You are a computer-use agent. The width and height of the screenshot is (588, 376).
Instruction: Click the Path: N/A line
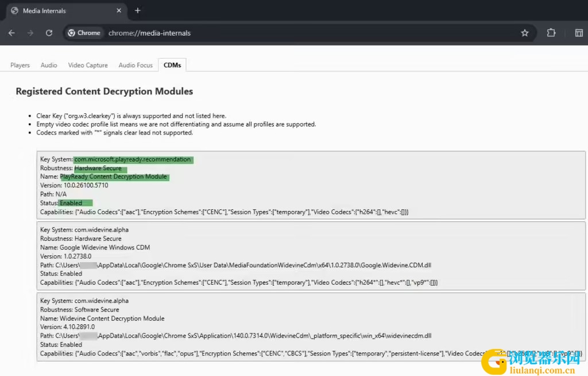pos(53,194)
